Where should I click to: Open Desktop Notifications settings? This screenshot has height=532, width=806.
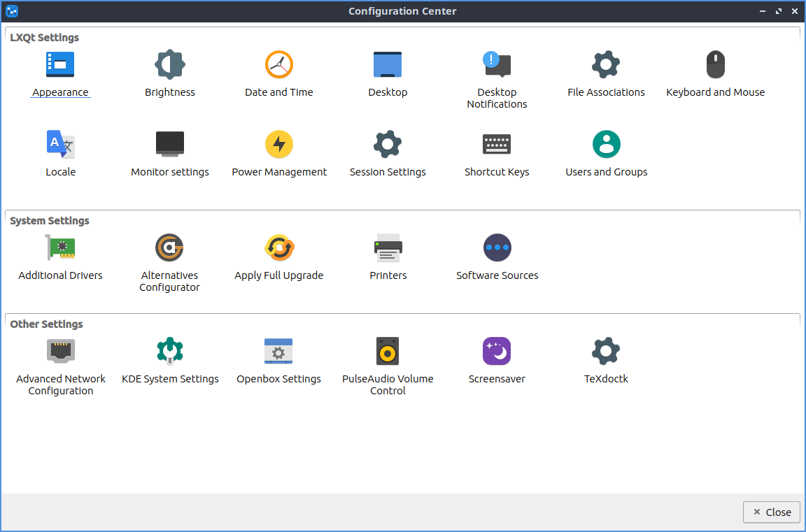pyautogui.click(x=497, y=65)
